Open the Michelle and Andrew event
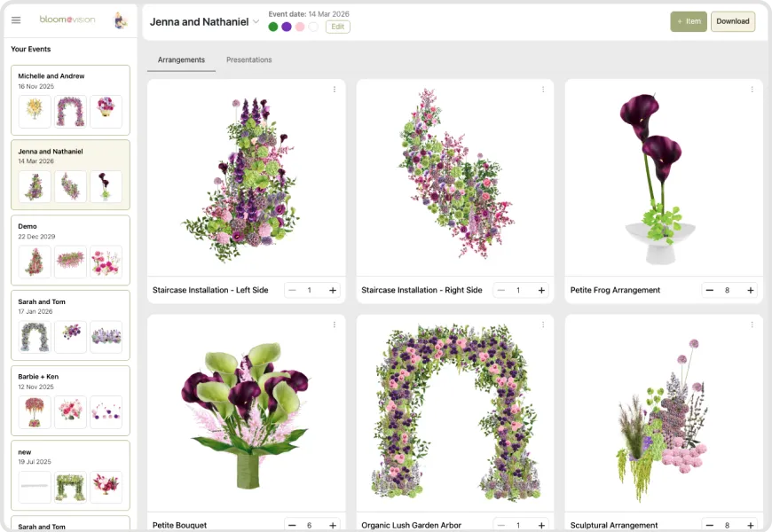The width and height of the screenshot is (772, 532). pyautogui.click(x=70, y=100)
